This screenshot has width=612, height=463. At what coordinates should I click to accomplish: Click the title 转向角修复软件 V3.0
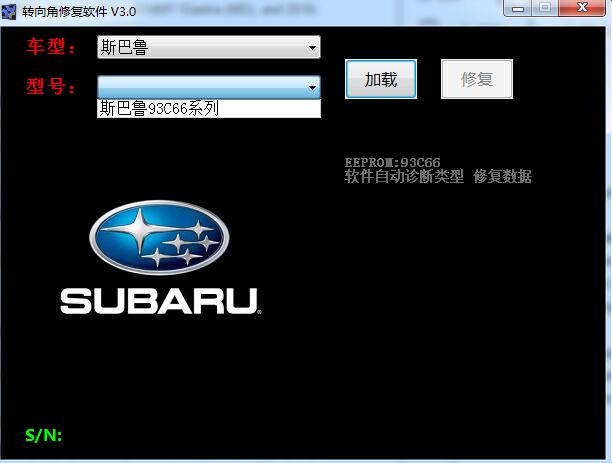(79, 12)
